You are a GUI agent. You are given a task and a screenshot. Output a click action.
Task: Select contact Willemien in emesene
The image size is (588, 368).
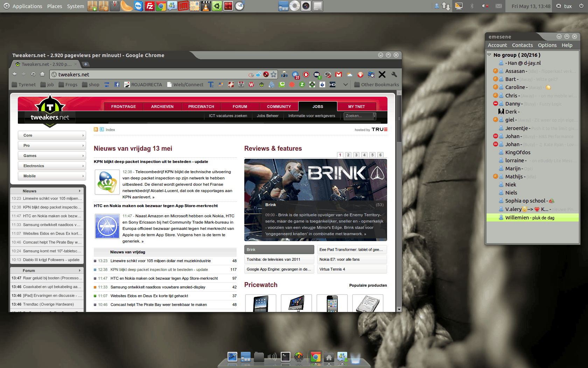pos(532,218)
